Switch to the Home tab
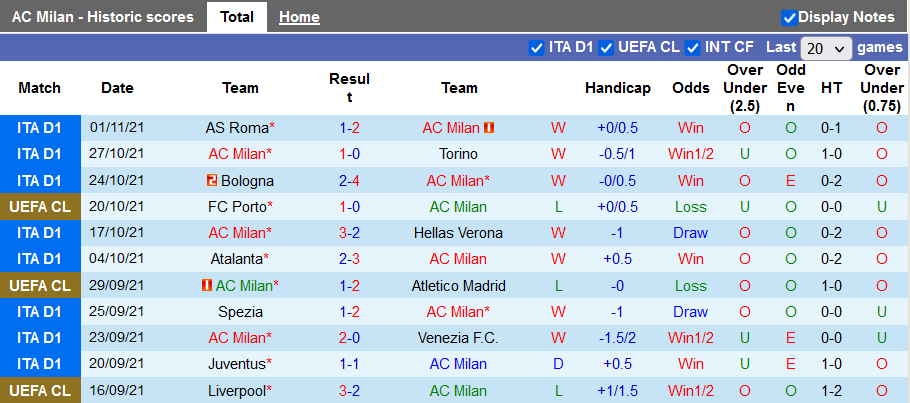This screenshot has width=910, height=403. click(299, 17)
